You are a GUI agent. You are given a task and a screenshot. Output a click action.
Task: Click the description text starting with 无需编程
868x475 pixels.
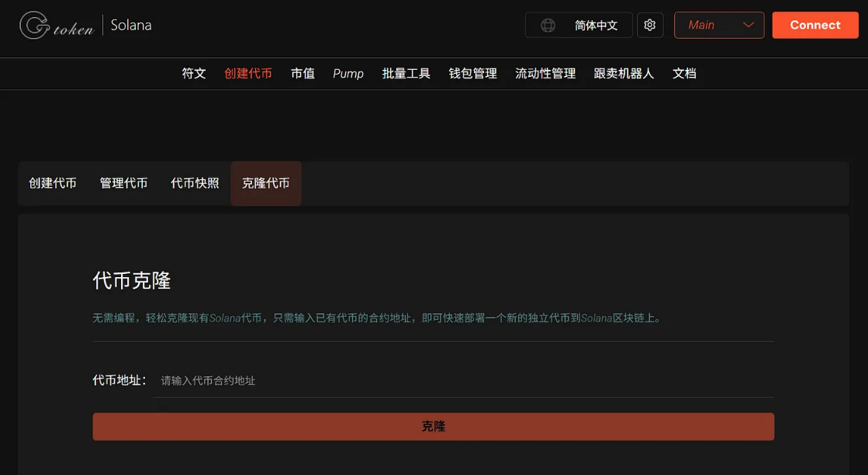click(x=378, y=318)
